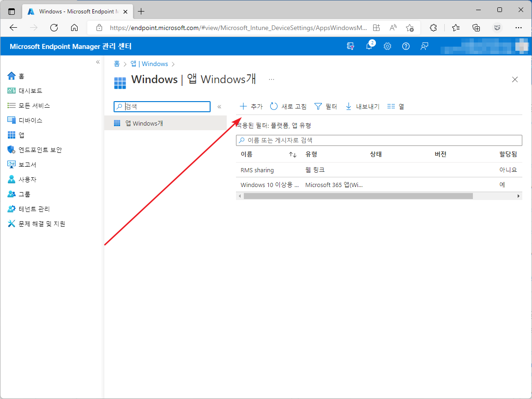Viewport: 532px width, 399px height.
Task: Click the right arrow of horizontal scrollbar
Action: (x=518, y=196)
